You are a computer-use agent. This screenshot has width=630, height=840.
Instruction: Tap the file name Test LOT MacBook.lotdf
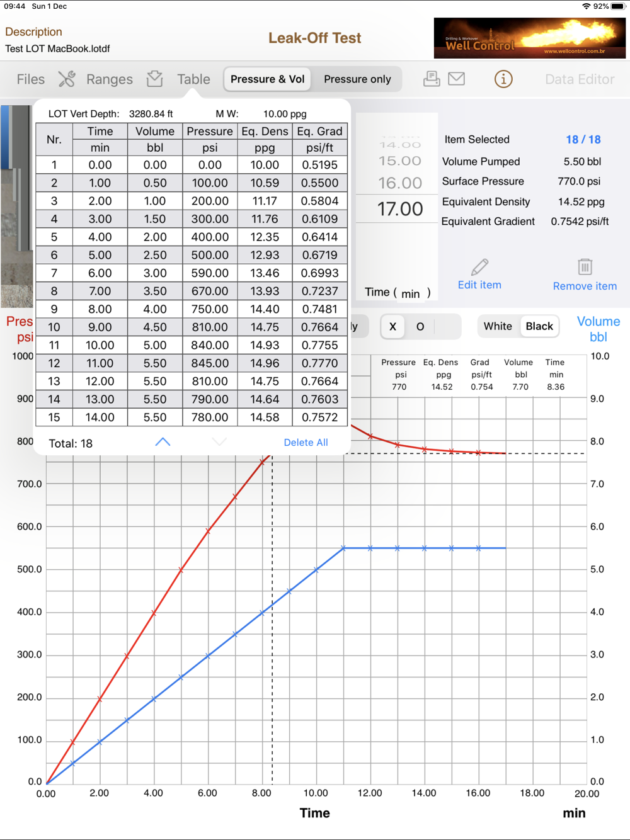pos(57,48)
